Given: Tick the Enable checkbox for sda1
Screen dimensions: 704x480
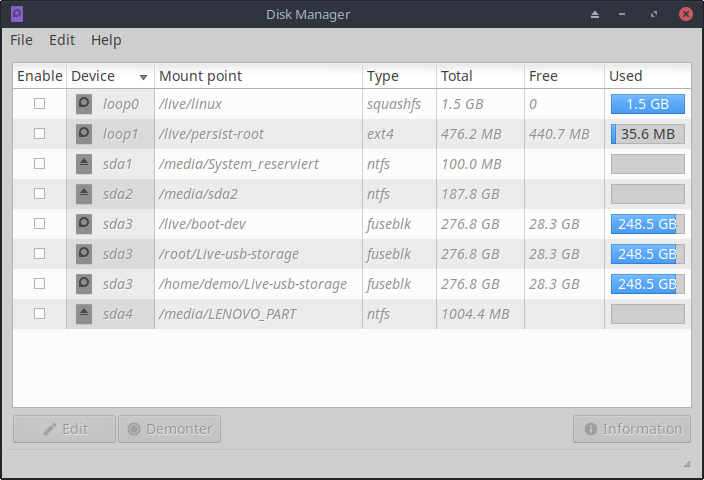Looking at the screenshot, I should click(x=40, y=163).
